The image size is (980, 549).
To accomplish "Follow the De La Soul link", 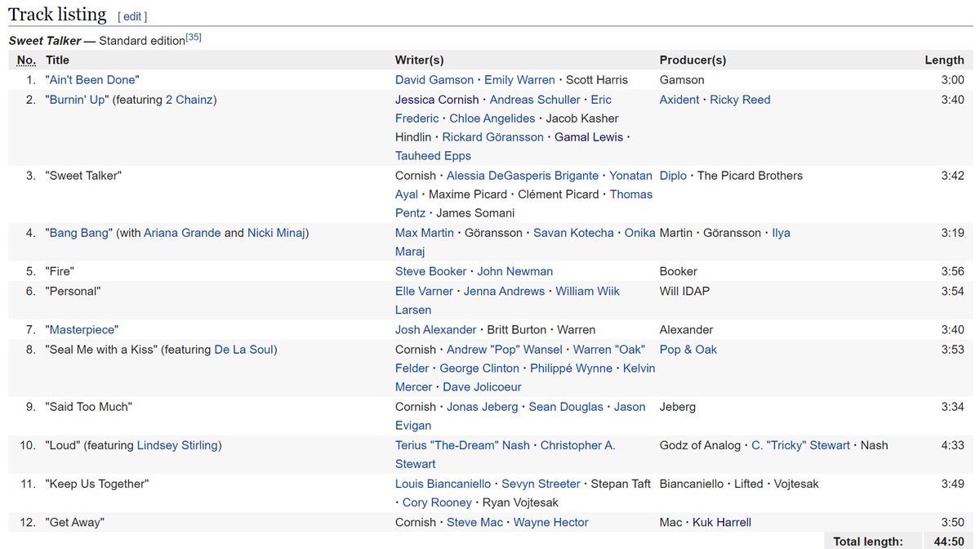I will coord(243,350).
